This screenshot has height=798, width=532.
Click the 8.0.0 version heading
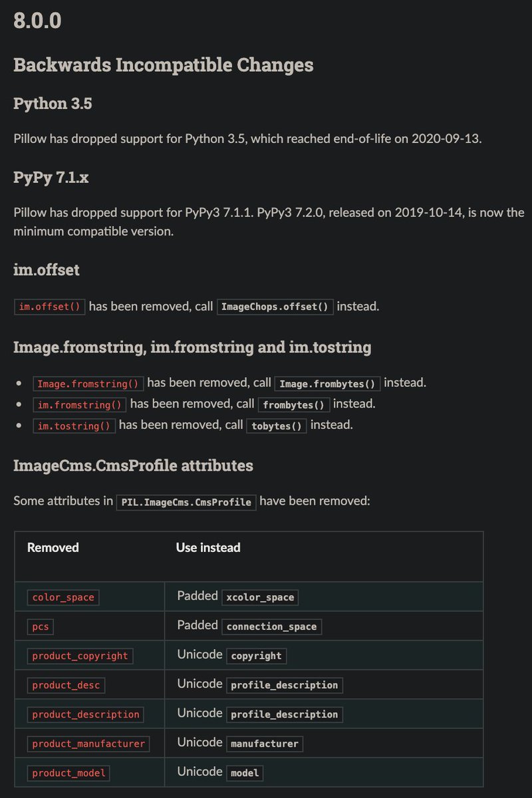(37, 20)
